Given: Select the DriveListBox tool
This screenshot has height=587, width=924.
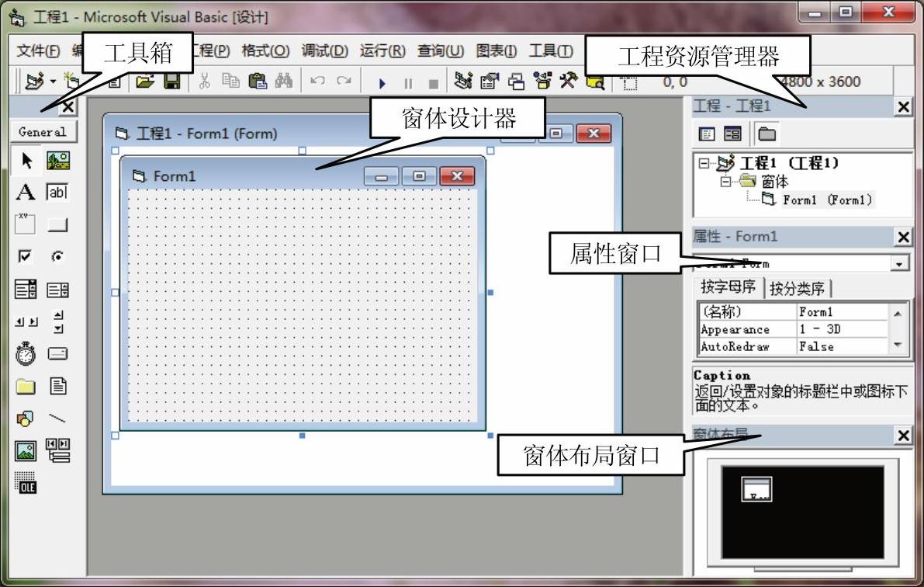Looking at the screenshot, I should pos(57,353).
